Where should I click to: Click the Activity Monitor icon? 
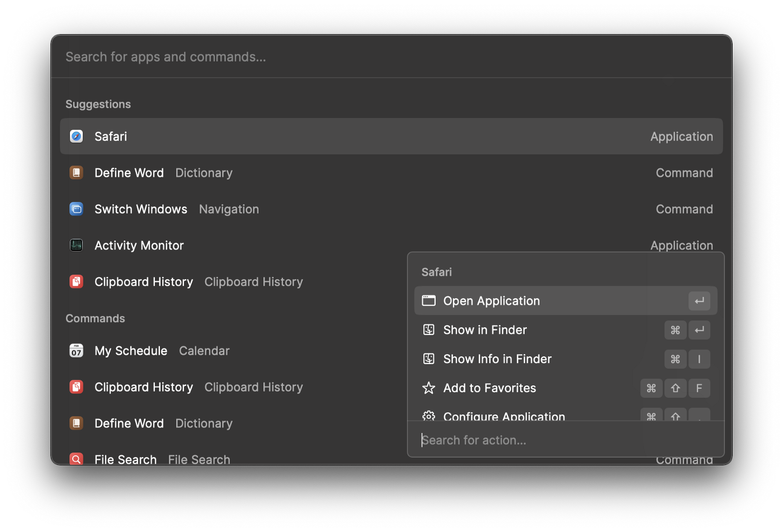tap(77, 246)
